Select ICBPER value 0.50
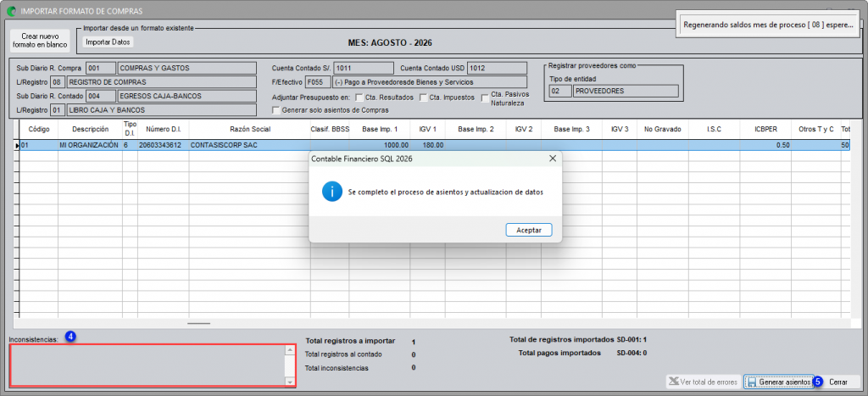This screenshot has width=868, height=396. (x=765, y=145)
